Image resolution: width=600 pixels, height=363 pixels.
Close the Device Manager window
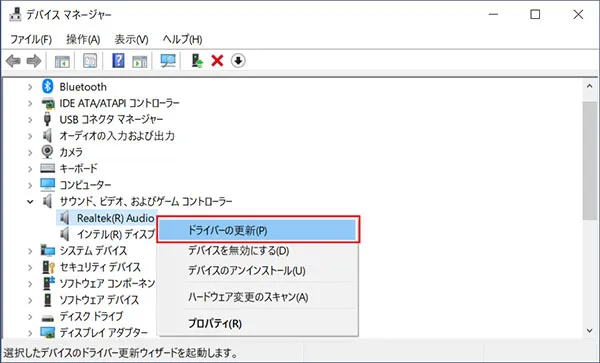click(x=578, y=15)
